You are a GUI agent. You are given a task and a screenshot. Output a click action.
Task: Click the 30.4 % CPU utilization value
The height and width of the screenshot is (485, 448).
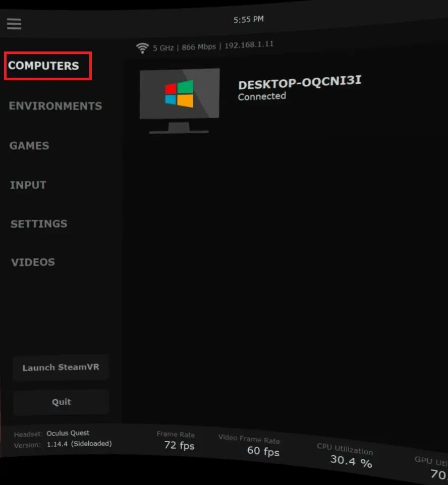351,461
